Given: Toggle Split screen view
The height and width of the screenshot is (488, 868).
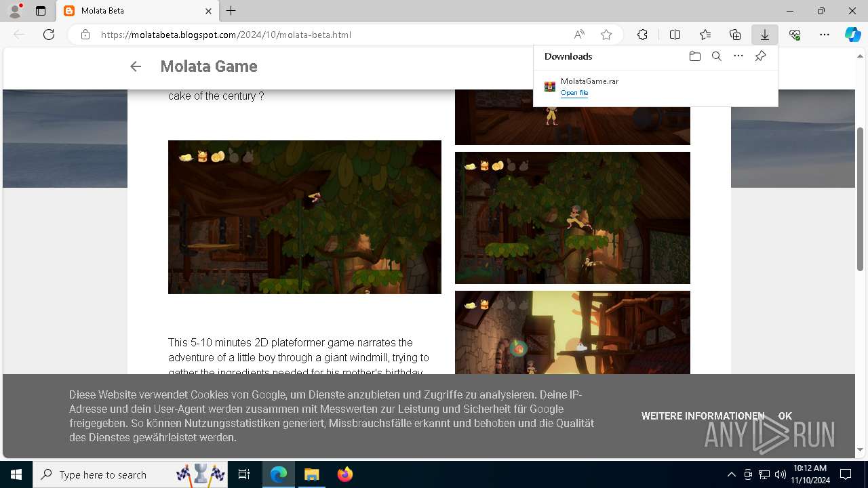Looking at the screenshot, I should (675, 35).
